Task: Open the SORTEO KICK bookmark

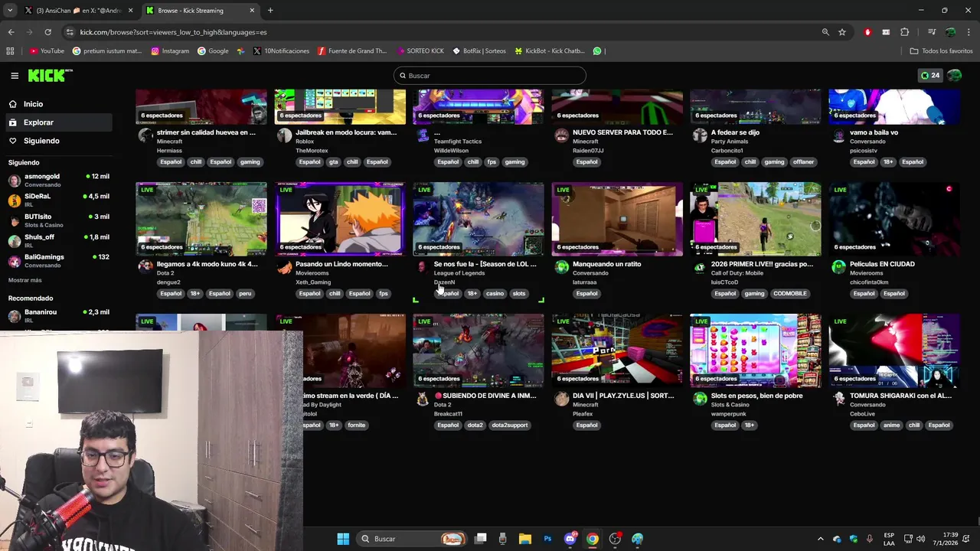Action: [420, 51]
